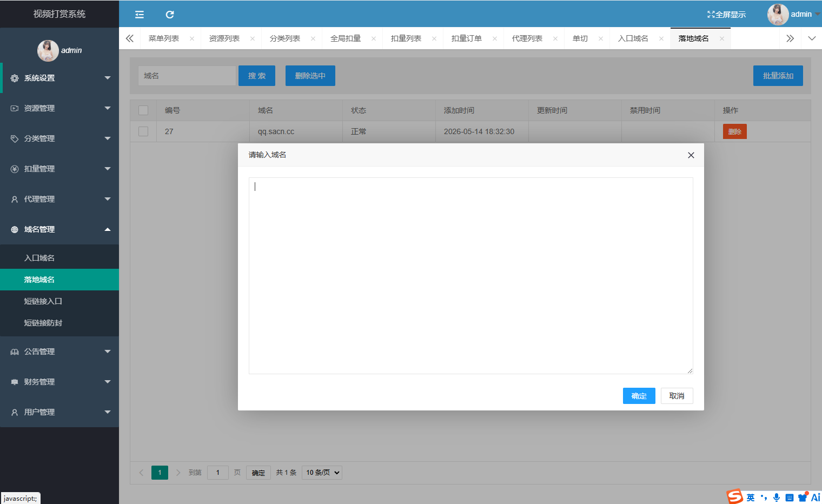
Task: Click the red 删除 button for qq.sacn.cc
Action: (x=734, y=131)
